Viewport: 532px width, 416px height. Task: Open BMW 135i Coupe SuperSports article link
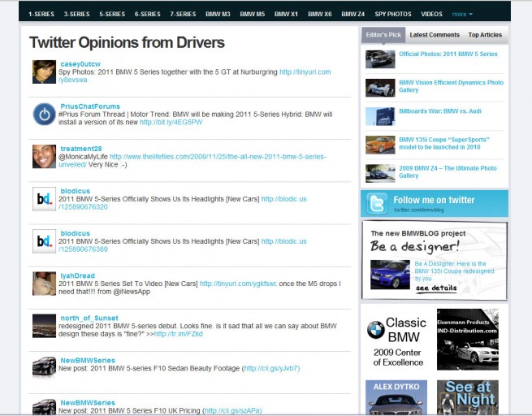point(444,143)
